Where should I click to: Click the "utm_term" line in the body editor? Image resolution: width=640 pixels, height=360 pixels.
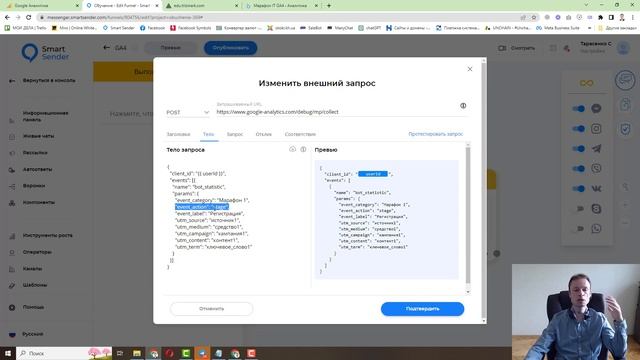click(x=213, y=247)
